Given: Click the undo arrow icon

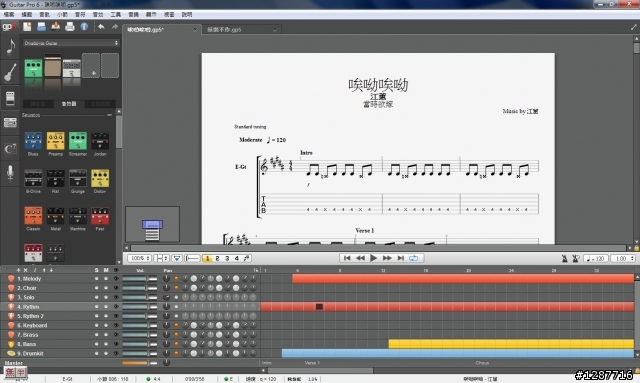Looking at the screenshot, I should click(101, 27).
